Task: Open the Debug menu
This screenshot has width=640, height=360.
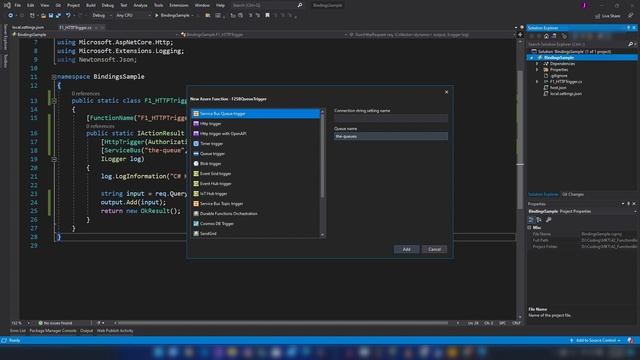Action: (108, 5)
